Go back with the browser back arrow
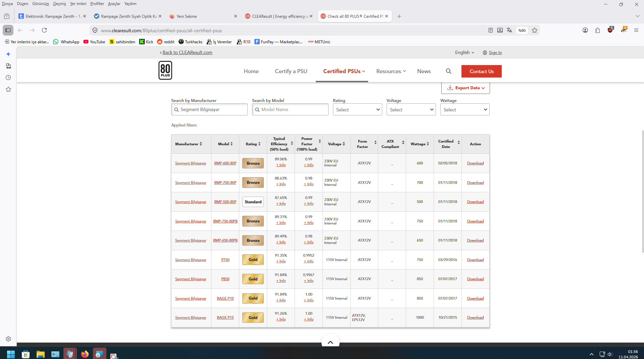 pos(20,30)
